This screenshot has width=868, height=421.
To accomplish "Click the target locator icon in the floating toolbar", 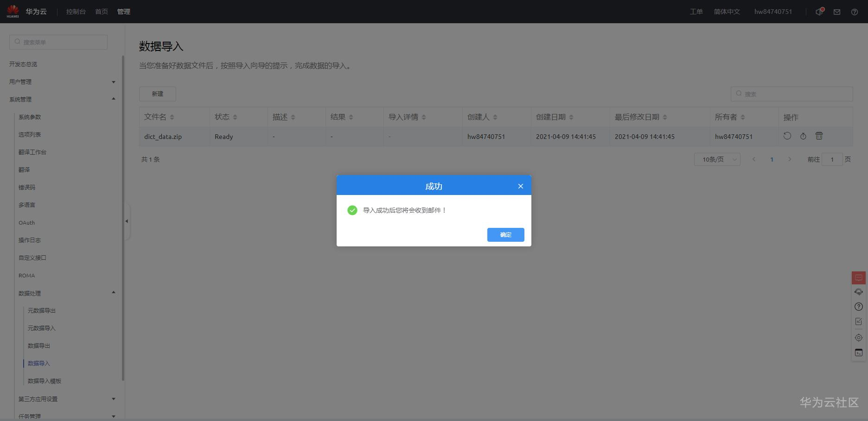I will click(x=859, y=338).
